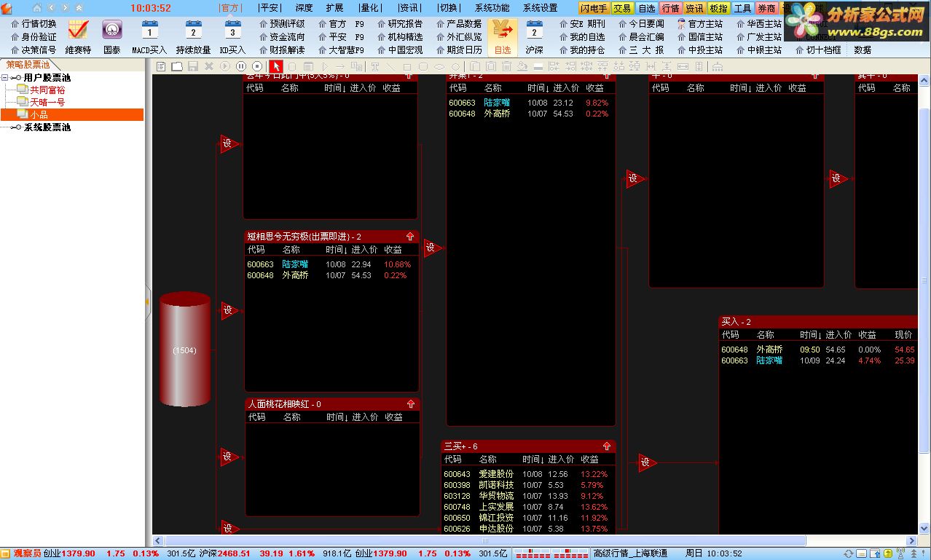This screenshot has height=560, width=931.
Task: Open the 系统设置 menu
Action: click(x=541, y=8)
